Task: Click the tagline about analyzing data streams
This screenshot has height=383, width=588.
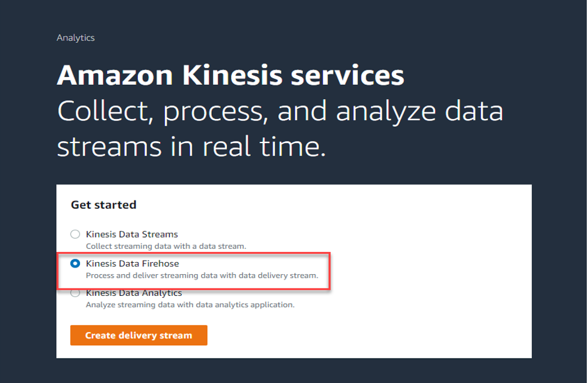Action: [x=280, y=127]
